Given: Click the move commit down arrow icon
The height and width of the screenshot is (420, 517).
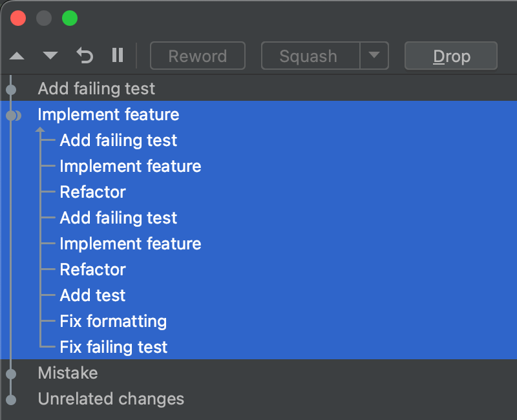Looking at the screenshot, I should click(x=50, y=56).
